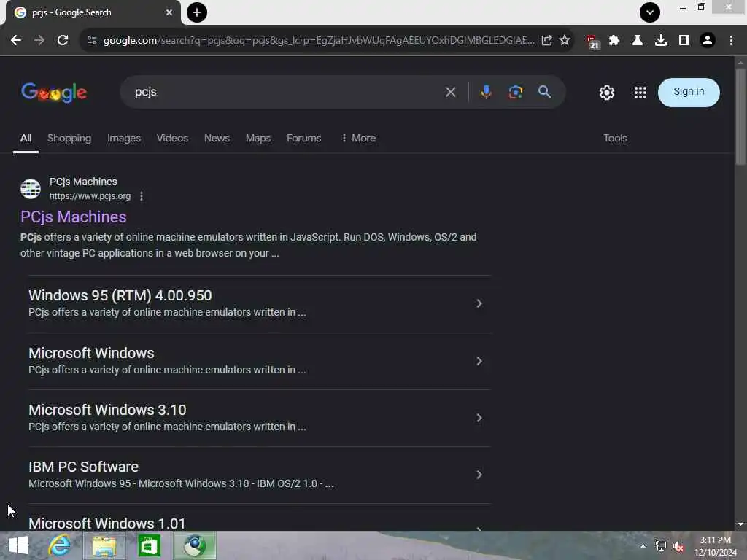Open the Chrome three-dot menu
747x560 pixels.
click(731, 41)
